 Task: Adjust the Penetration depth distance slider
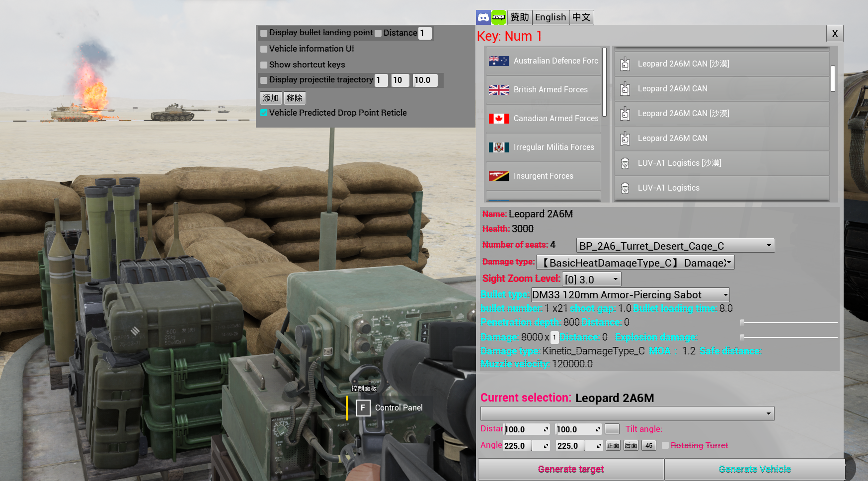pos(789,323)
